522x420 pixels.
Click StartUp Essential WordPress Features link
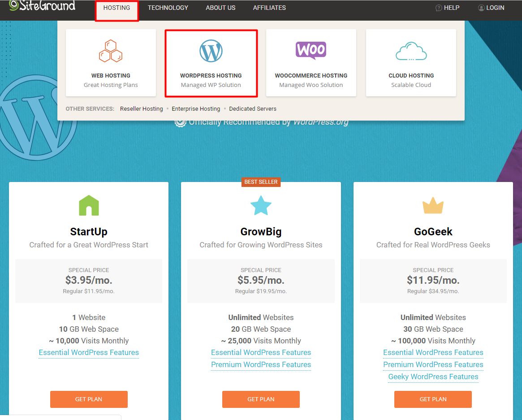click(x=89, y=352)
